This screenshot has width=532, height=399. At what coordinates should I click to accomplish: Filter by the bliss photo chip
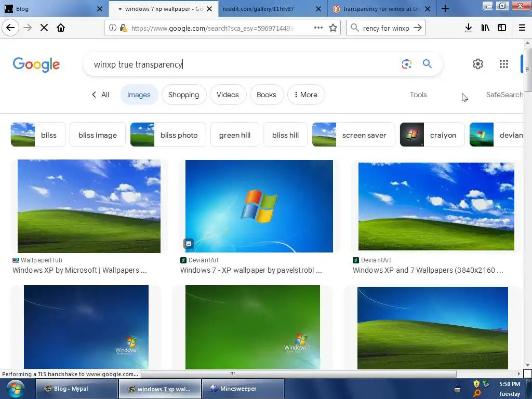point(168,135)
